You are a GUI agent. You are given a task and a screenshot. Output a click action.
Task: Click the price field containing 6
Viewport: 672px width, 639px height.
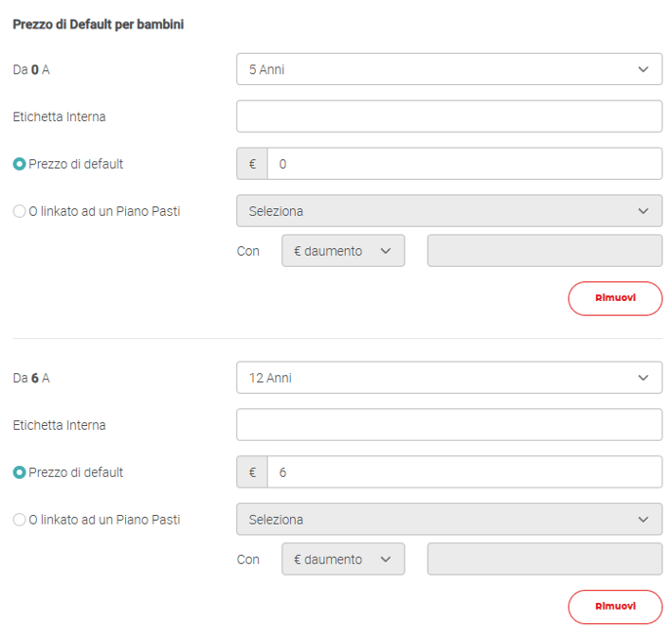pyautogui.click(x=464, y=473)
